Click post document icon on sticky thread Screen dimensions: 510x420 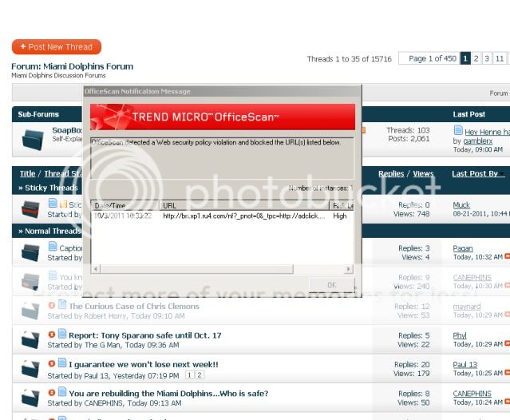53,203
